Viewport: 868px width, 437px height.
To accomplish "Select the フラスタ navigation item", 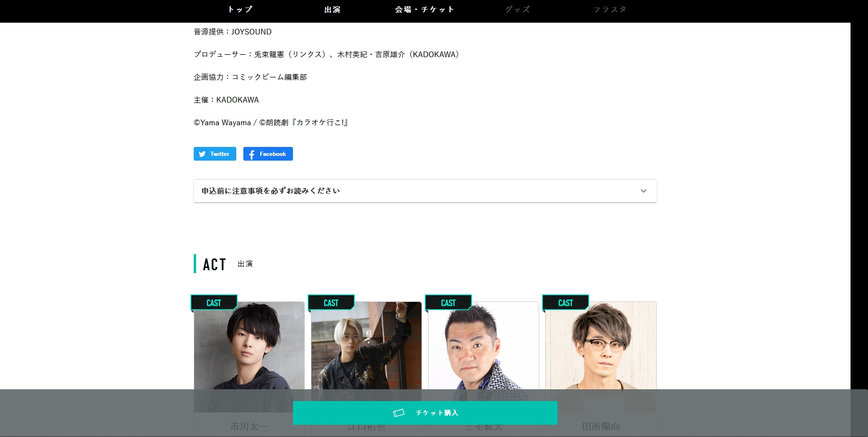I will coord(610,9).
